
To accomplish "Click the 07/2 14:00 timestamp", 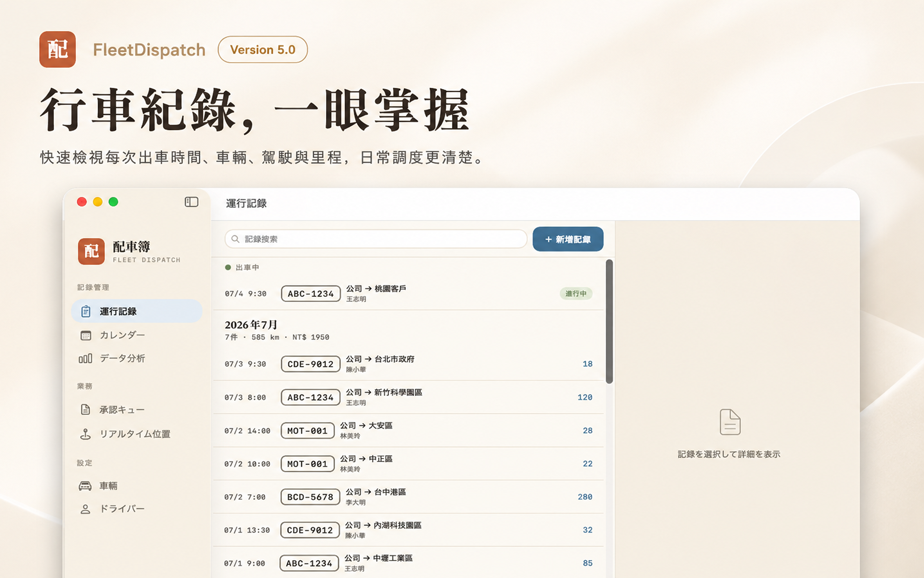I will pos(247,431).
